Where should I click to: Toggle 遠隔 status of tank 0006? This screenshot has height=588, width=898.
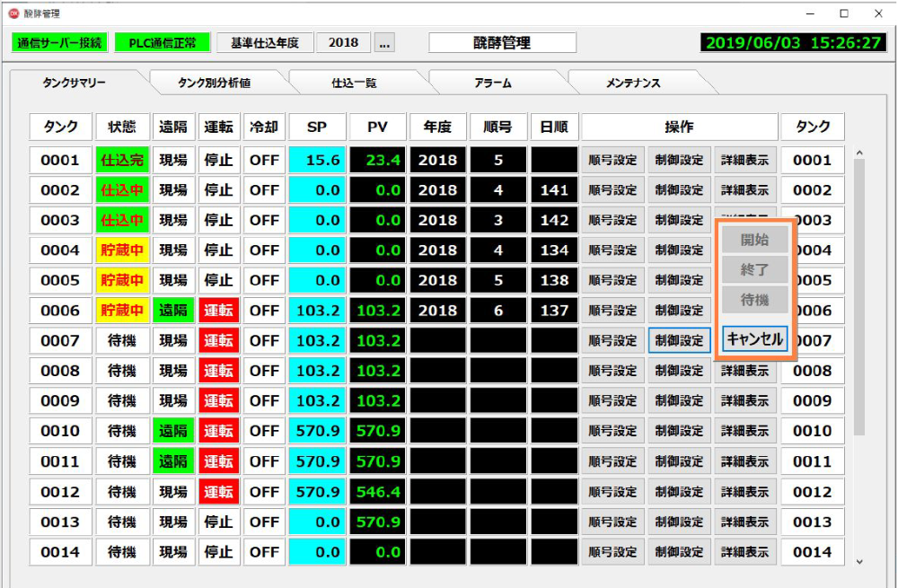173,311
